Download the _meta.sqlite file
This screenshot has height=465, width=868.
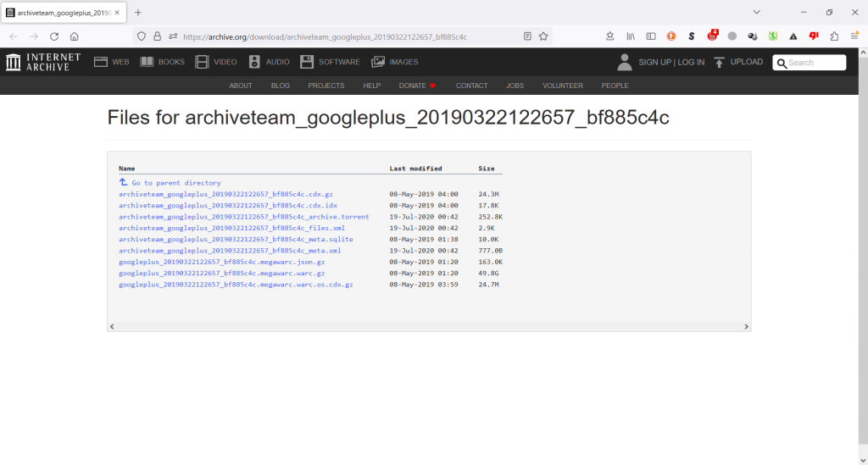click(236, 240)
